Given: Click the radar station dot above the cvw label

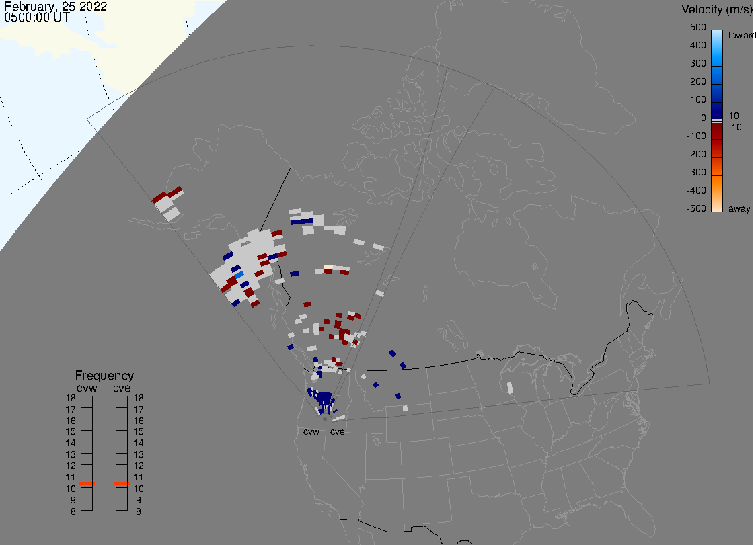Looking at the screenshot, I should [x=325, y=419].
